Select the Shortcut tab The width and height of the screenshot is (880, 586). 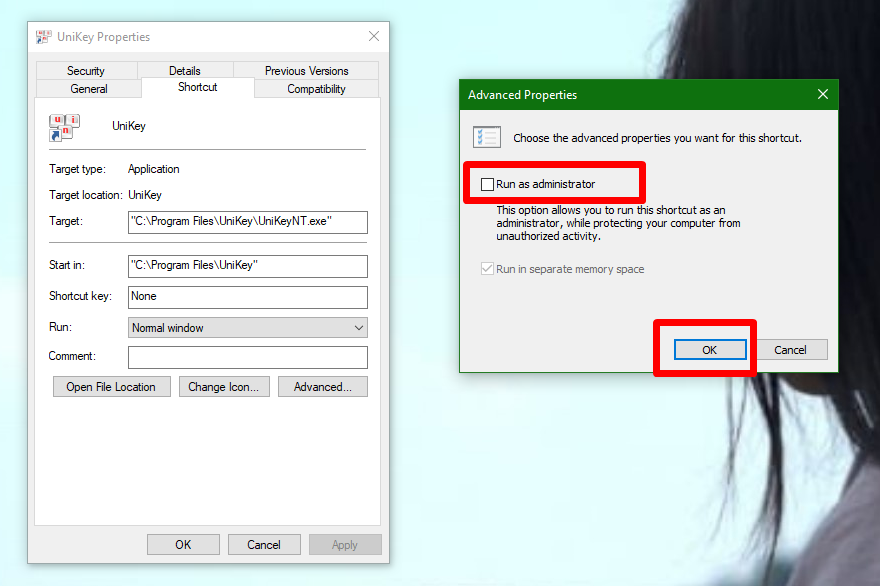click(x=198, y=87)
